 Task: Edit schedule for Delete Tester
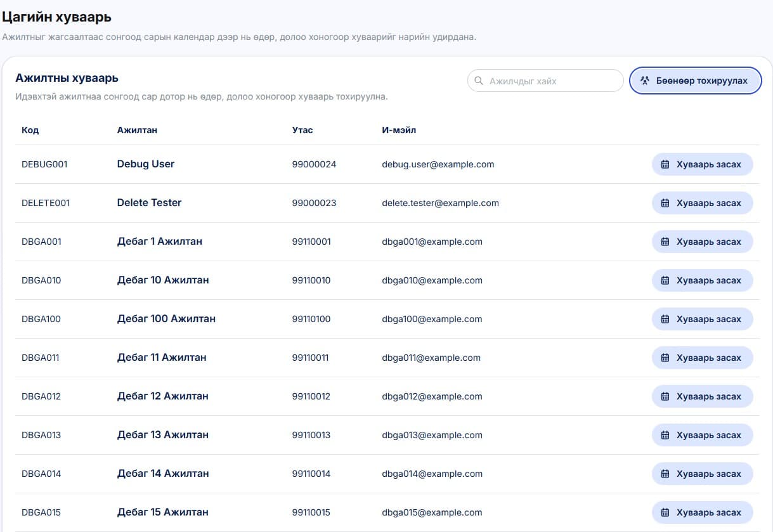click(x=702, y=203)
